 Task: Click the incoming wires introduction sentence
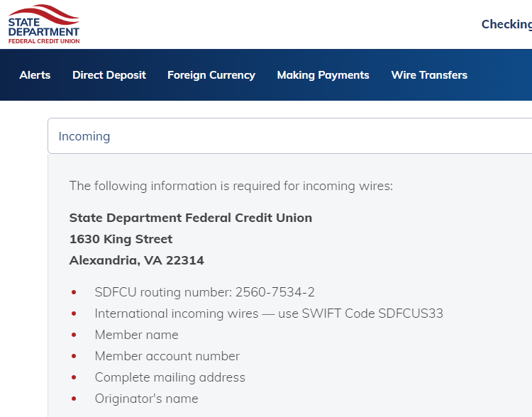(231, 186)
